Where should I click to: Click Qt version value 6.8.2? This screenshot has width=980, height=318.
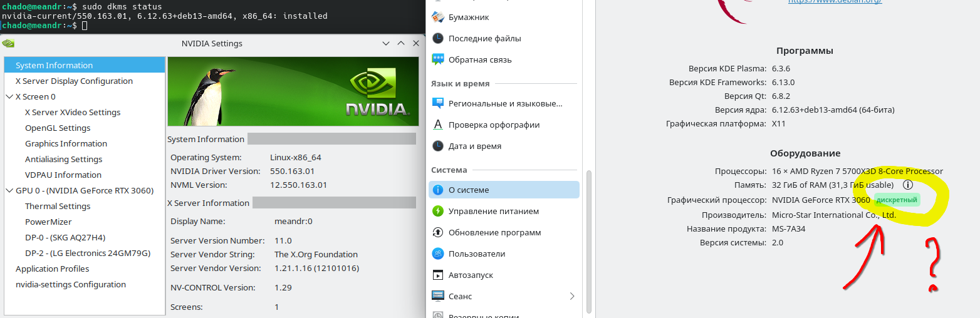tap(781, 96)
